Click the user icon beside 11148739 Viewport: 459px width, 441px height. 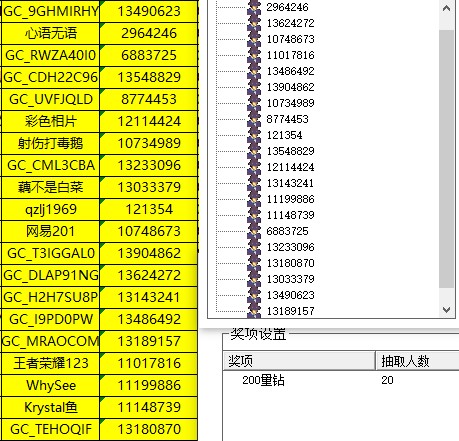(x=254, y=215)
